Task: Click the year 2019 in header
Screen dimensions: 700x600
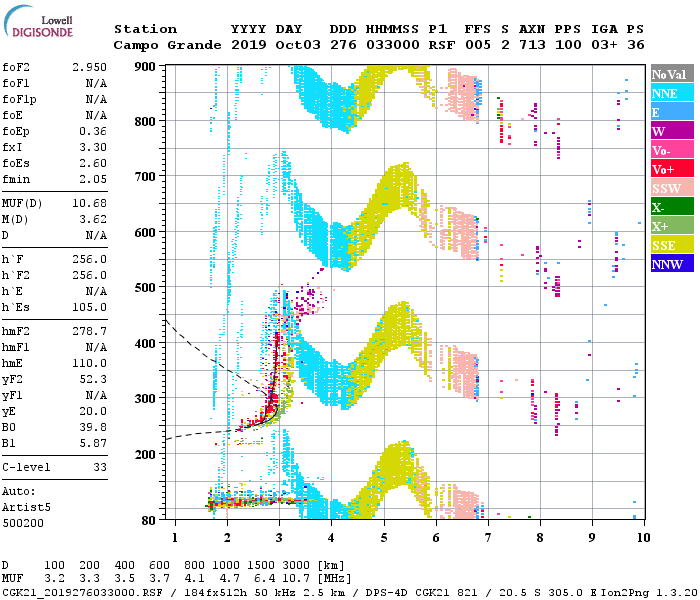Action: [249, 45]
